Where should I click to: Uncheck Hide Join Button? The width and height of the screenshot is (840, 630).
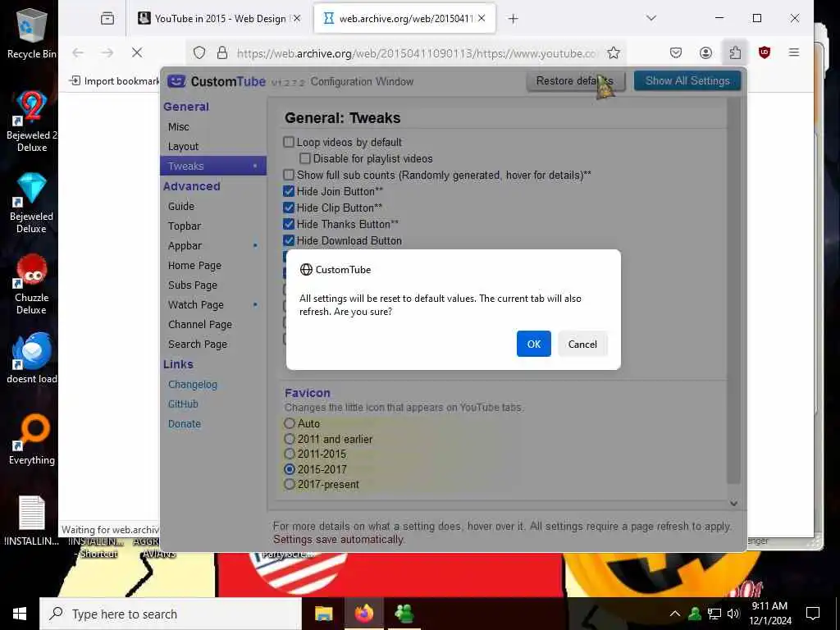289,191
